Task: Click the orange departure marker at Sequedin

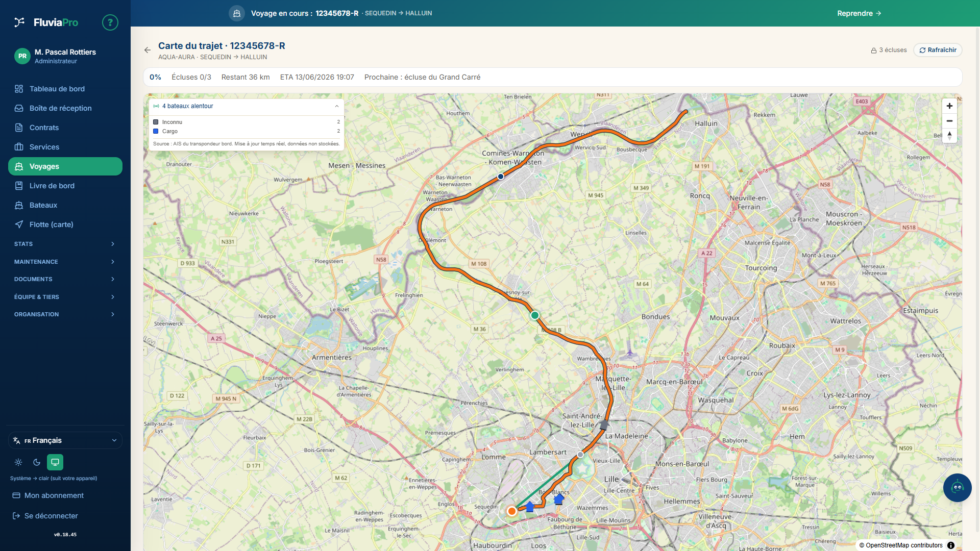Action: click(511, 511)
